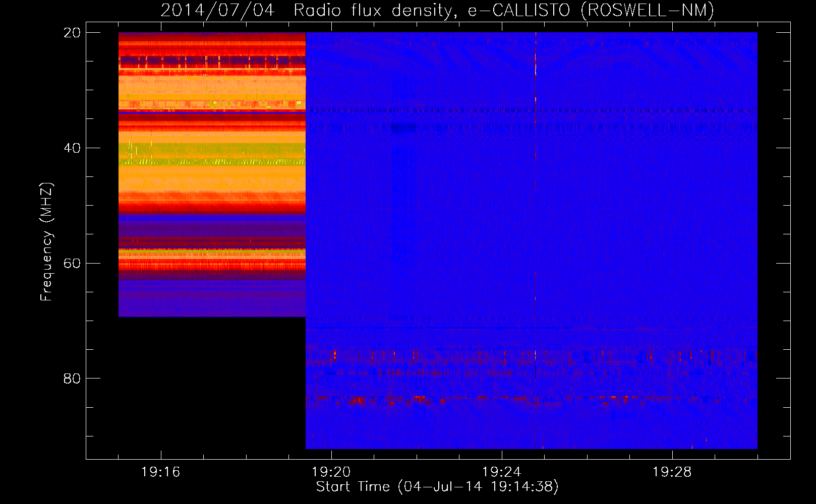The width and height of the screenshot is (816, 504).
Task: Click the 'Start Time (04-Jul-14 19:14:38)' label
Action: [437, 487]
